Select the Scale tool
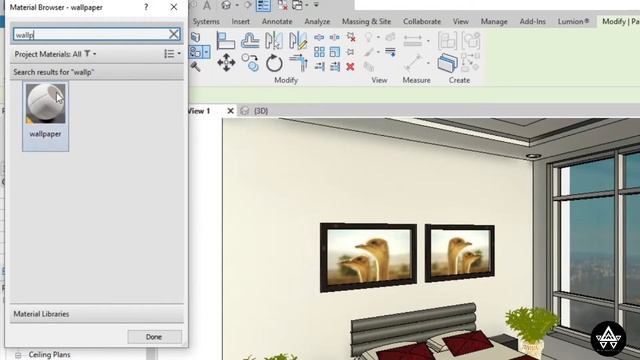This screenshot has width=640, height=360. (335, 52)
